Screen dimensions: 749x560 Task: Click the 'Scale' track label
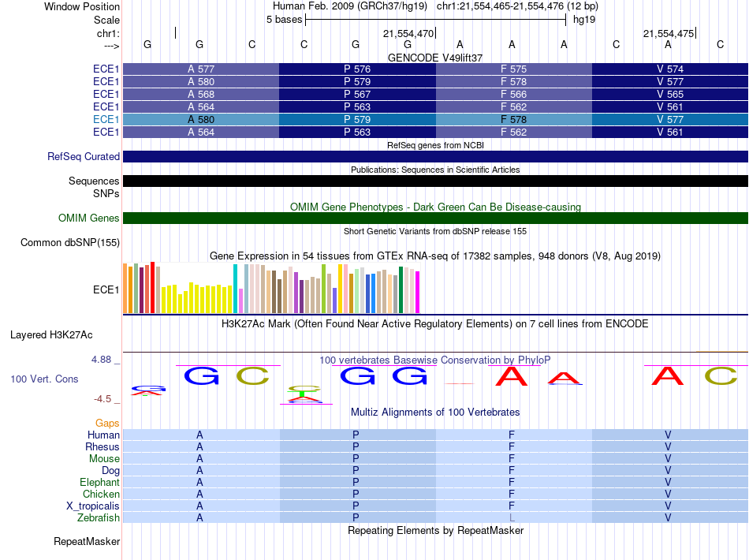pos(106,20)
